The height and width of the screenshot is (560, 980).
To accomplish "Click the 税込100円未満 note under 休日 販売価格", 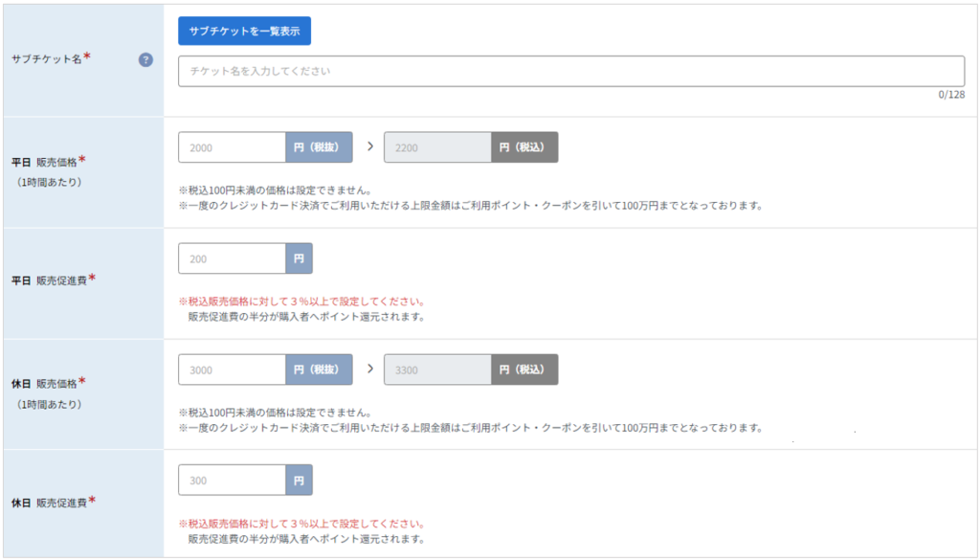I will [276, 413].
